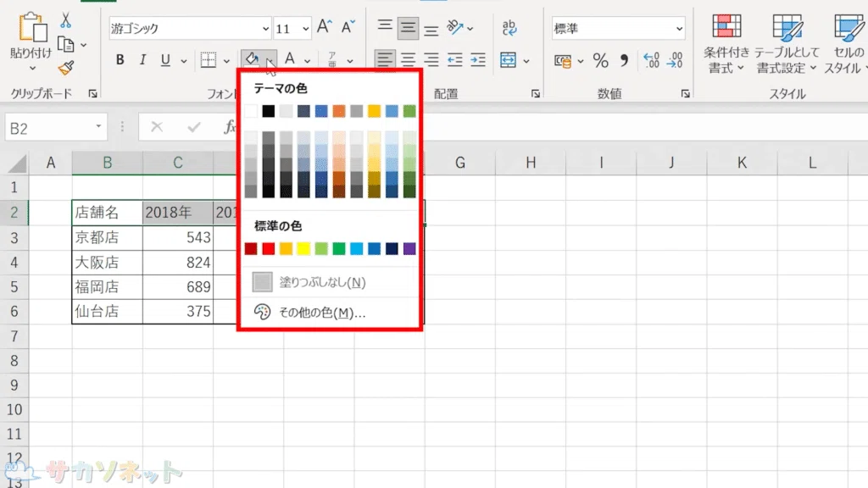Toggle align left
Viewport: 868px width, 488px height.
click(385, 59)
